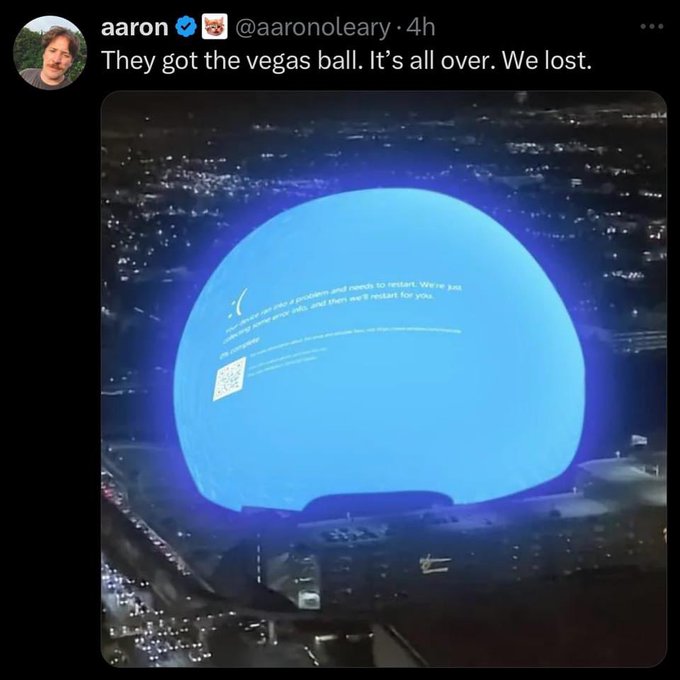Viewport: 680px width, 680px height.
Task: Click the phrase "They got the vegas ball."
Action: (232, 61)
